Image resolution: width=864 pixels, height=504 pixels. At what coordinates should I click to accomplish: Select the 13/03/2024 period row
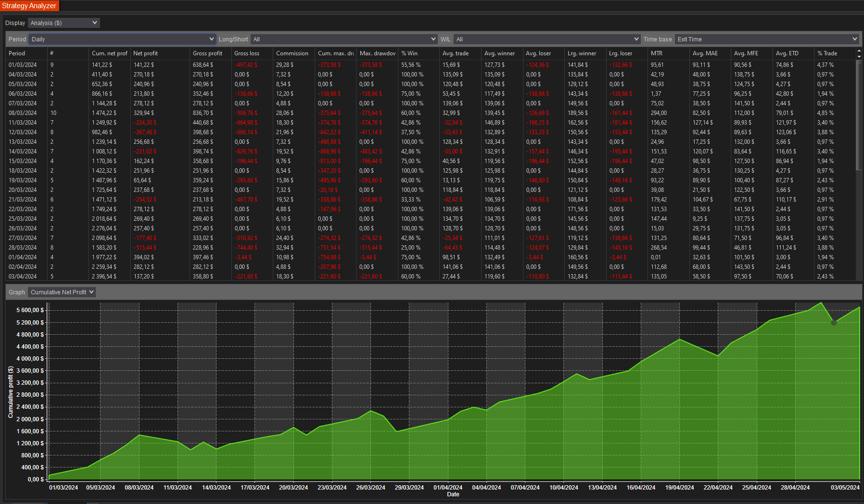click(x=431, y=142)
